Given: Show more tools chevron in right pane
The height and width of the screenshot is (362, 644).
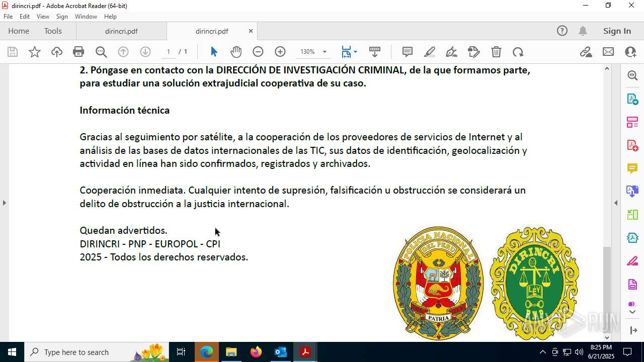Looking at the screenshot, I should [x=632, y=312].
